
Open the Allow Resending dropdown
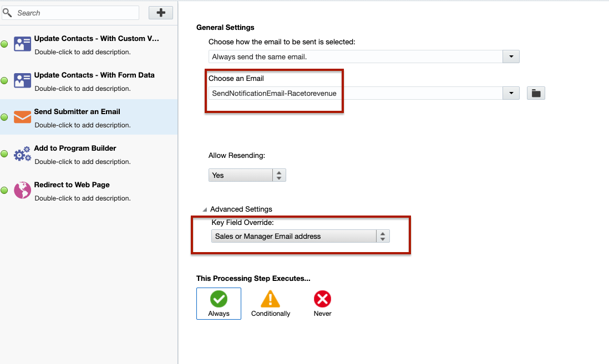pos(279,175)
